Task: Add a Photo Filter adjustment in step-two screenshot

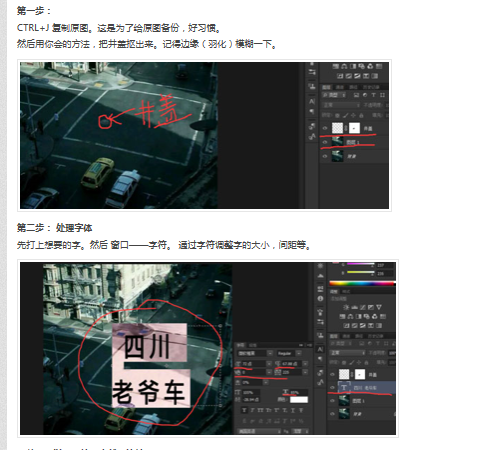Action: (367, 316)
